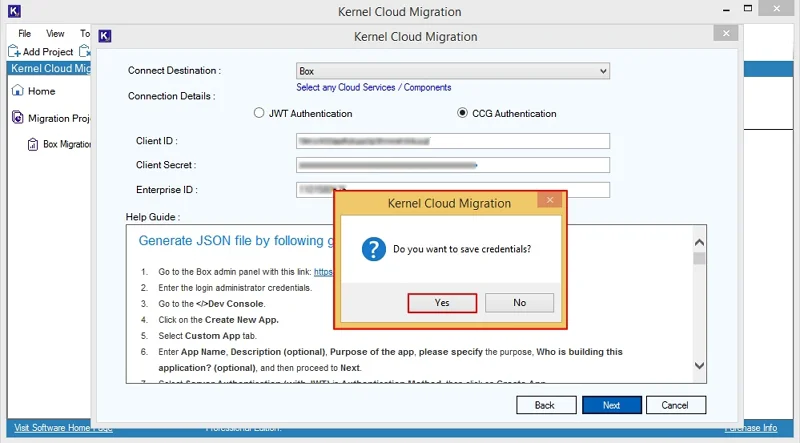Select CCG Authentication option

507,113
